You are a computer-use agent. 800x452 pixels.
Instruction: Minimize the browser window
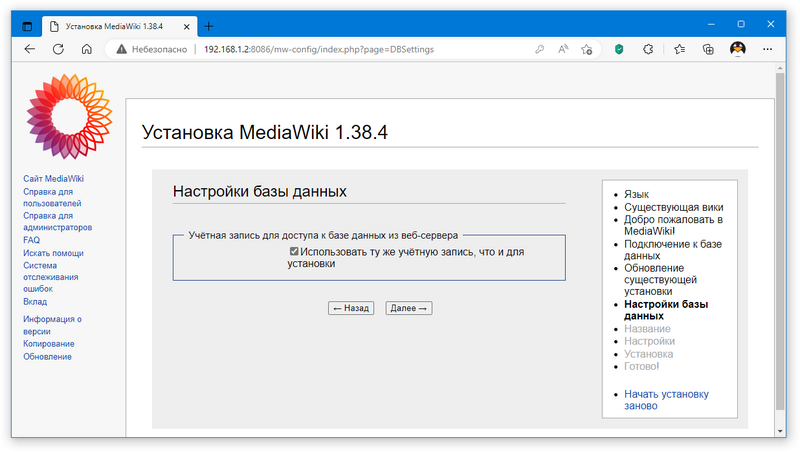tap(711, 24)
